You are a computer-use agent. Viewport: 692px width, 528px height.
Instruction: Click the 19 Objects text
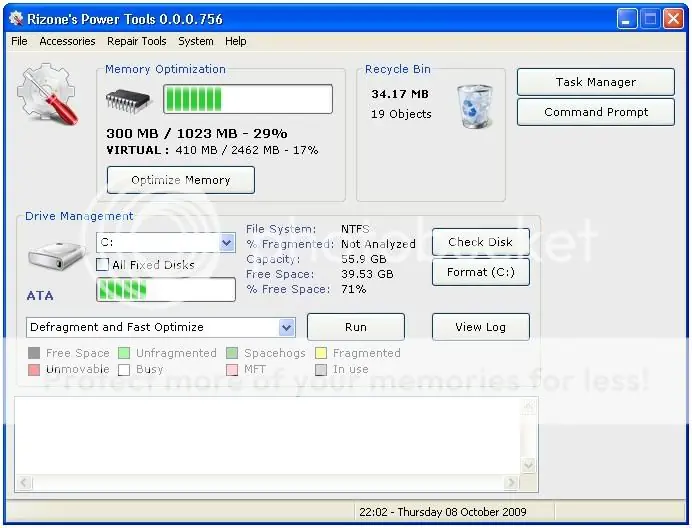click(401, 114)
